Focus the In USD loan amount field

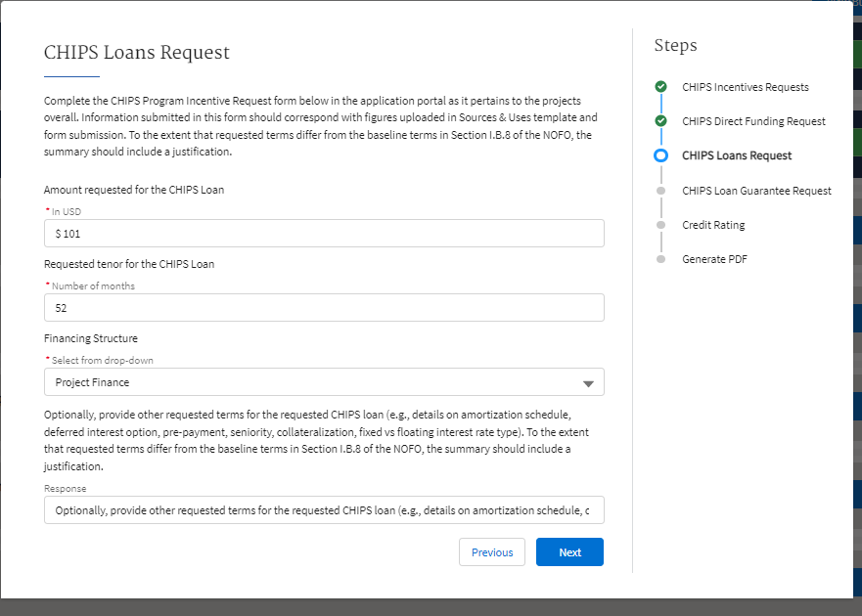(x=324, y=234)
